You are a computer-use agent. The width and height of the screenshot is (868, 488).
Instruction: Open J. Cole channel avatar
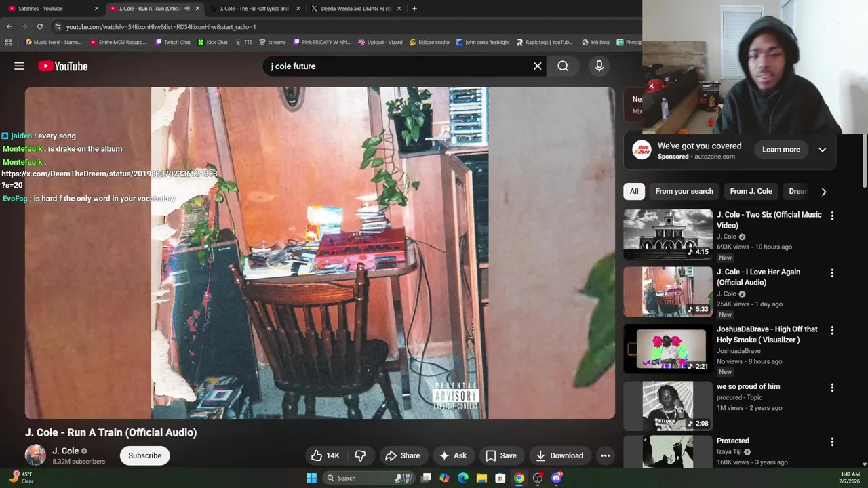[35, 455]
